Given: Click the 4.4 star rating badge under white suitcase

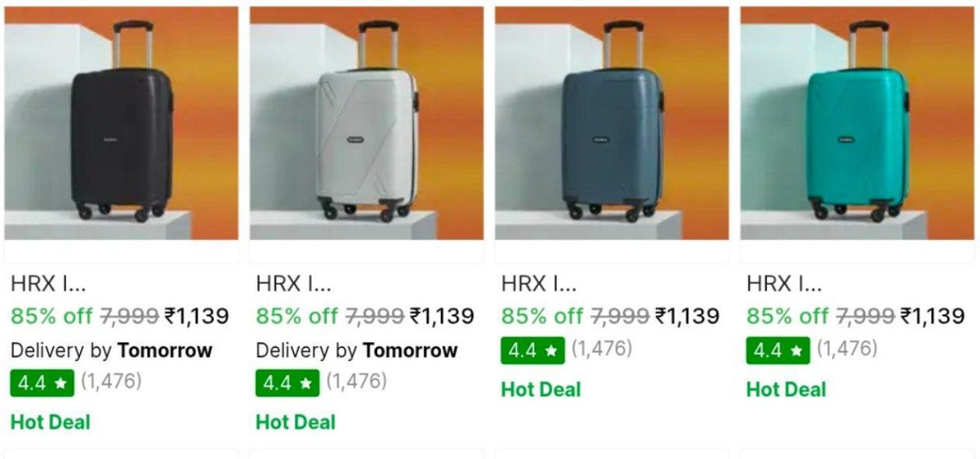Looking at the screenshot, I should tap(287, 383).
